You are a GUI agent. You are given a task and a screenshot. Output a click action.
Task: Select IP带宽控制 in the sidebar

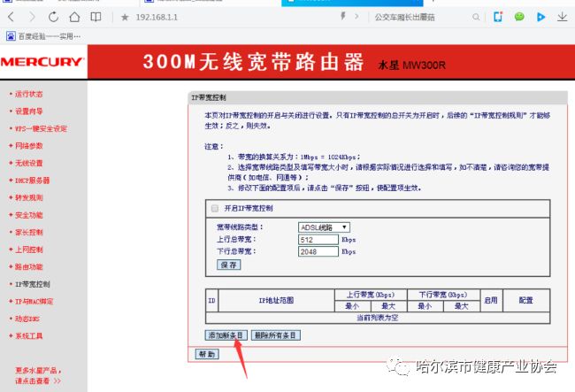pyautogui.click(x=32, y=284)
